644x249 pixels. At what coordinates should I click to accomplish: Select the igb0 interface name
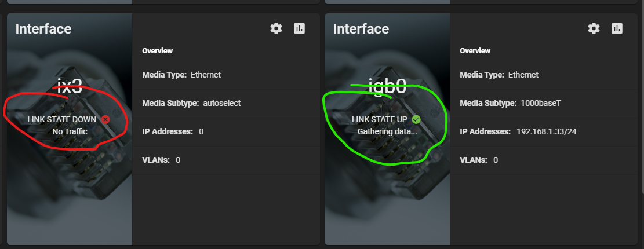click(387, 86)
